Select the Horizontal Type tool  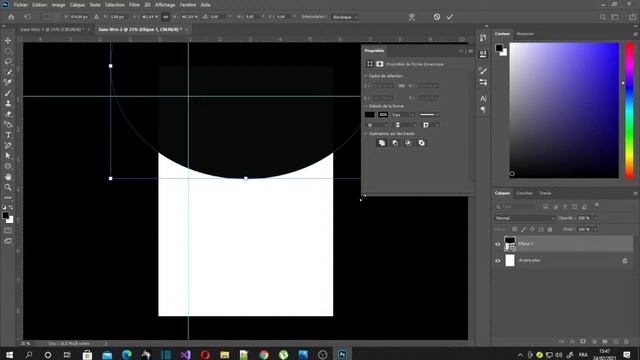point(8,135)
